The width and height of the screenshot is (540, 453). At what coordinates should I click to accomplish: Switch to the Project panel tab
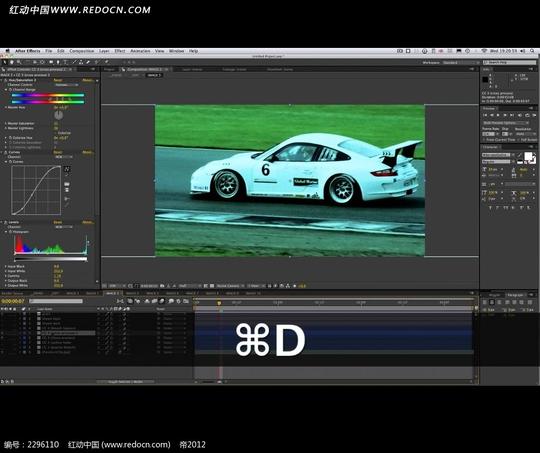point(110,69)
